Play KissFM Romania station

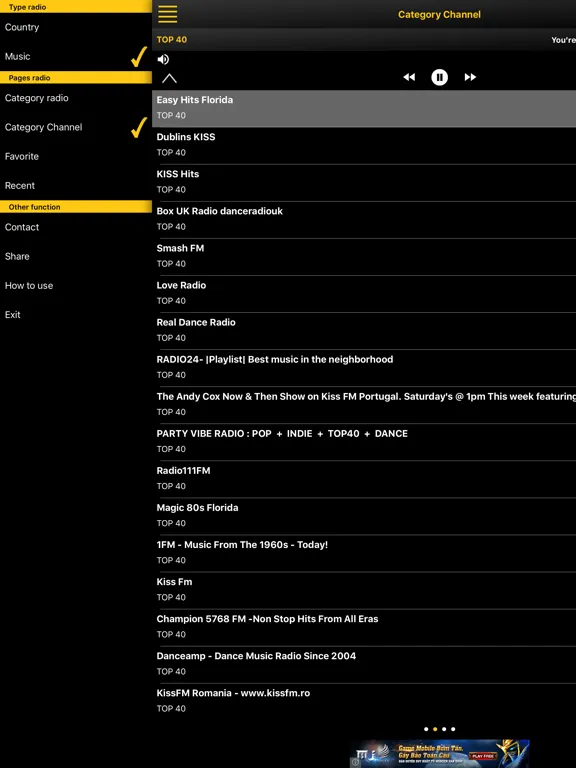pyautogui.click(x=364, y=701)
